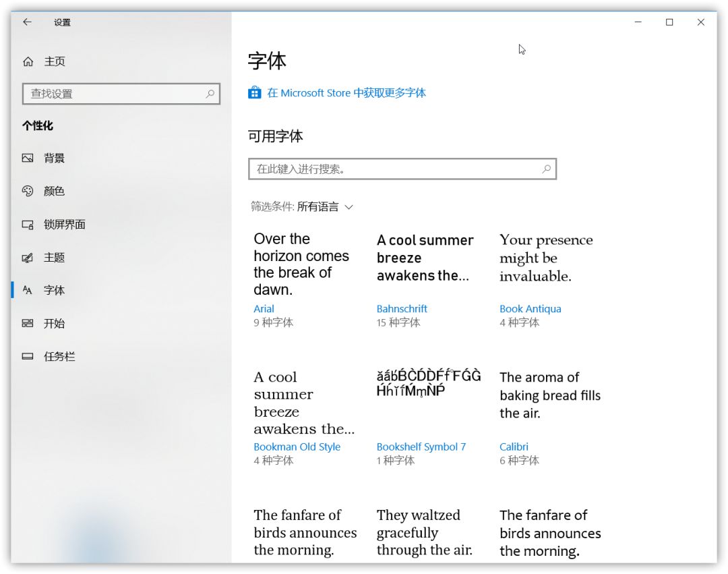
Task: Select the 任务栏 taskbar icon
Action: (28, 356)
